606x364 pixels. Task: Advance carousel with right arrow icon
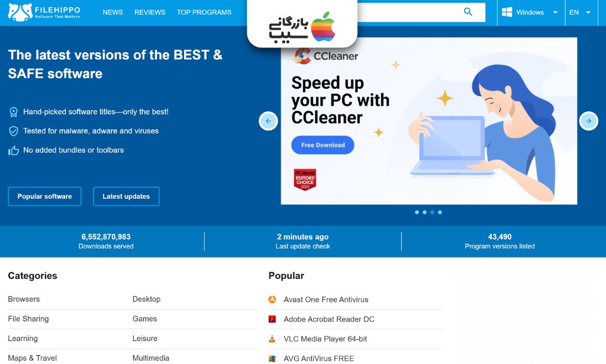click(x=588, y=121)
